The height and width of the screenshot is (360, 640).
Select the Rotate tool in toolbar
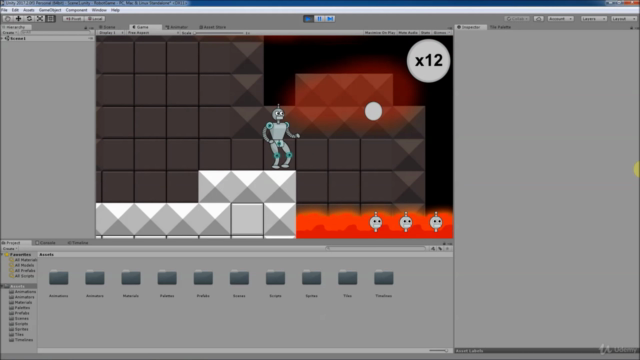29,19
